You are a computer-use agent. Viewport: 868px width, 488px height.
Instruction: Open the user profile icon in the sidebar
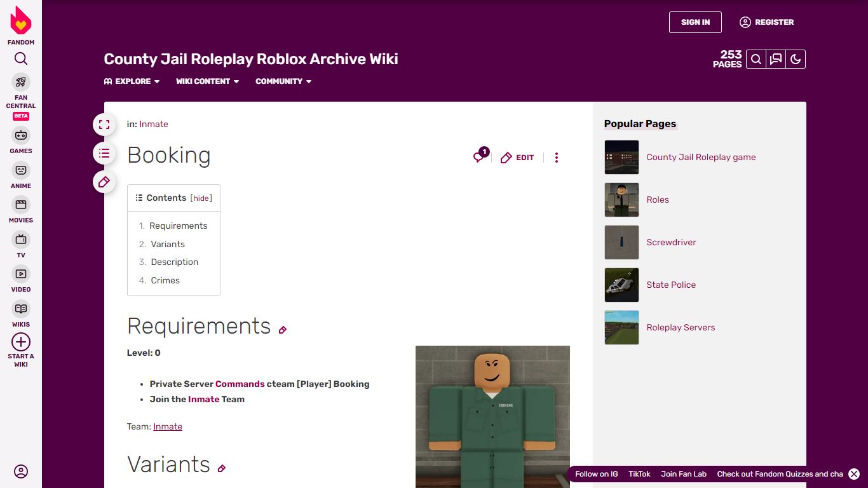pyautogui.click(x=21, y=471)
